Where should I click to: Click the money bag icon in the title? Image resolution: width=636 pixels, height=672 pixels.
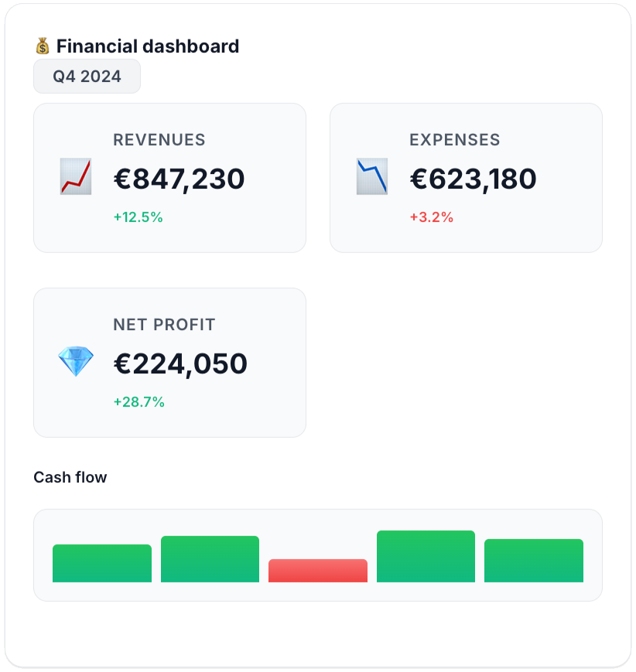coord(43,46)
